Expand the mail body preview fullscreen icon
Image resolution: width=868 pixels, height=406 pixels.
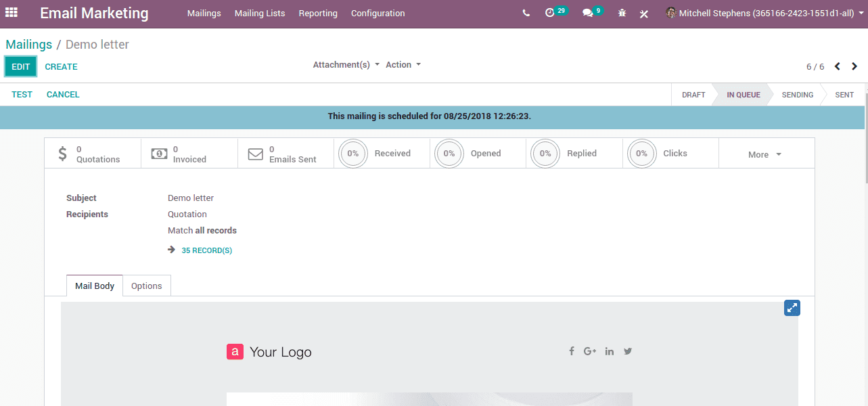792,307
